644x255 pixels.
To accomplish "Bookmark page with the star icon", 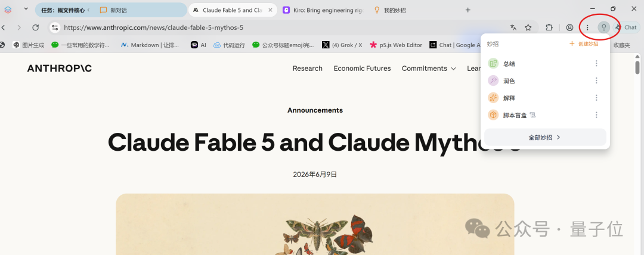I will pos(528,27).
